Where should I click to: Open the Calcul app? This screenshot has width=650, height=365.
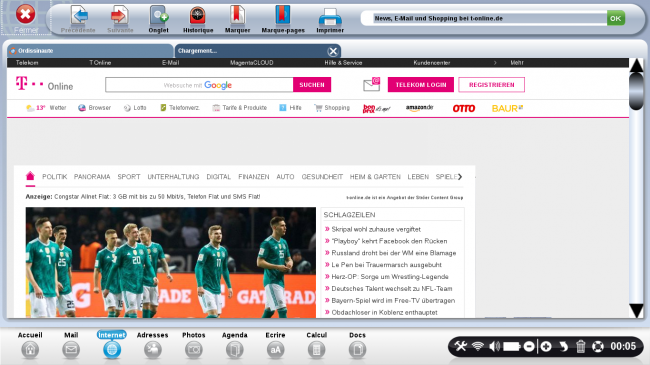(x=316, y=346)
